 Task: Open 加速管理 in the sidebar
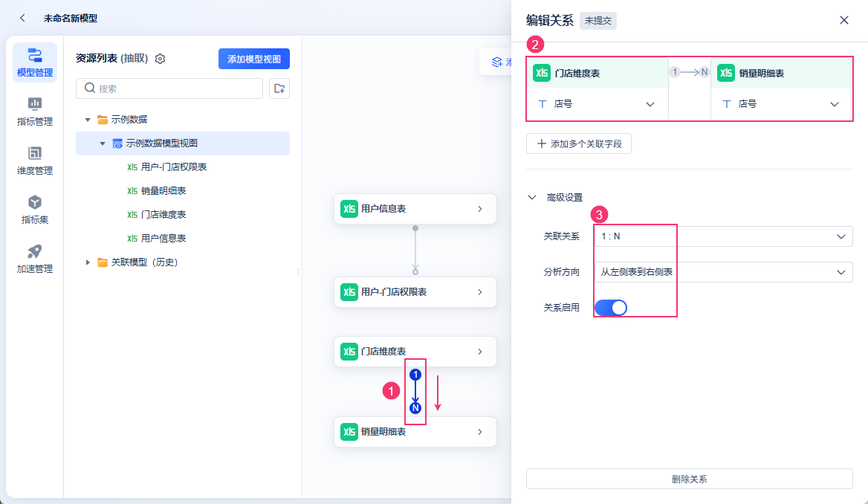click(35, 259)
